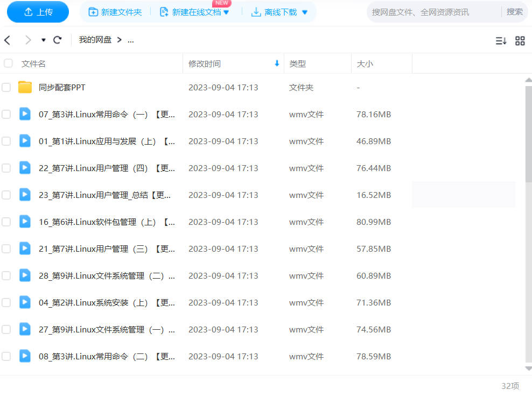The height and width of the screenshot is (397, 532).
Task: Go back with the left arrow
Action: tap(8, 40)
